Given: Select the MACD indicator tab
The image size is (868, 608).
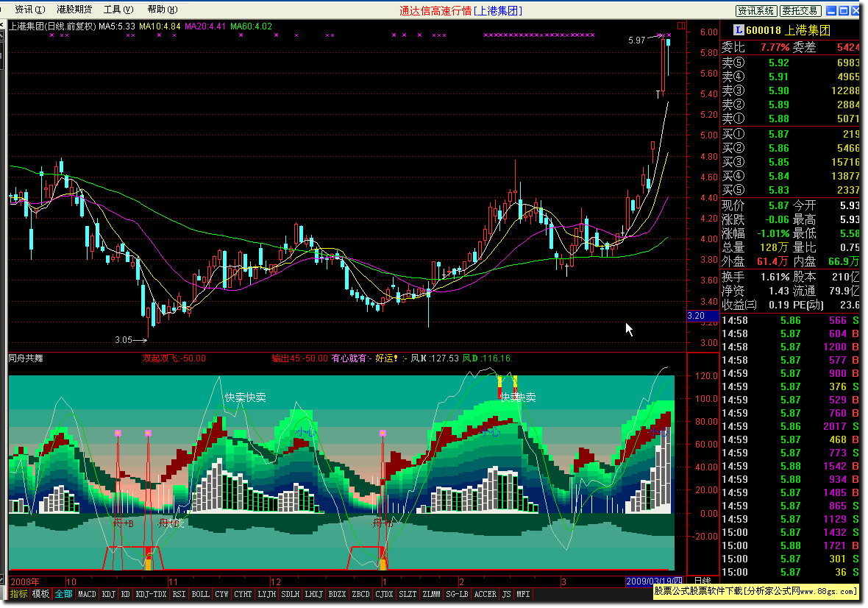Looking at the screenshot, I should click(x=87, y=594).
